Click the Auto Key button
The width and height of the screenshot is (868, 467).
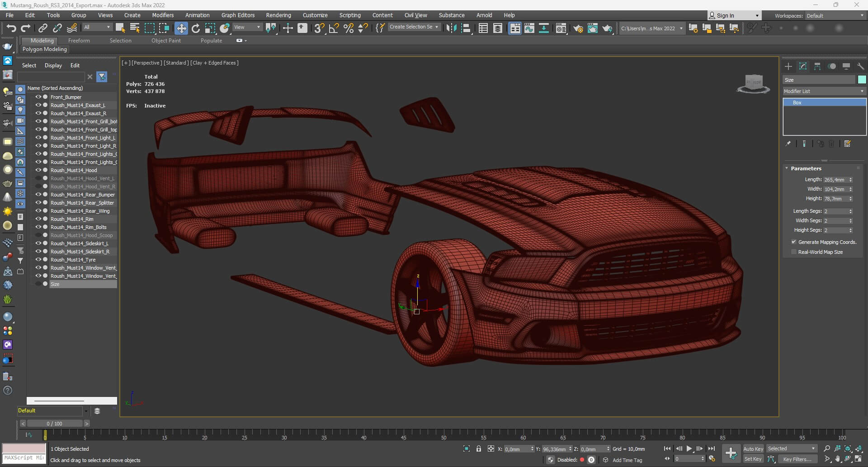(x=753, y=448)
